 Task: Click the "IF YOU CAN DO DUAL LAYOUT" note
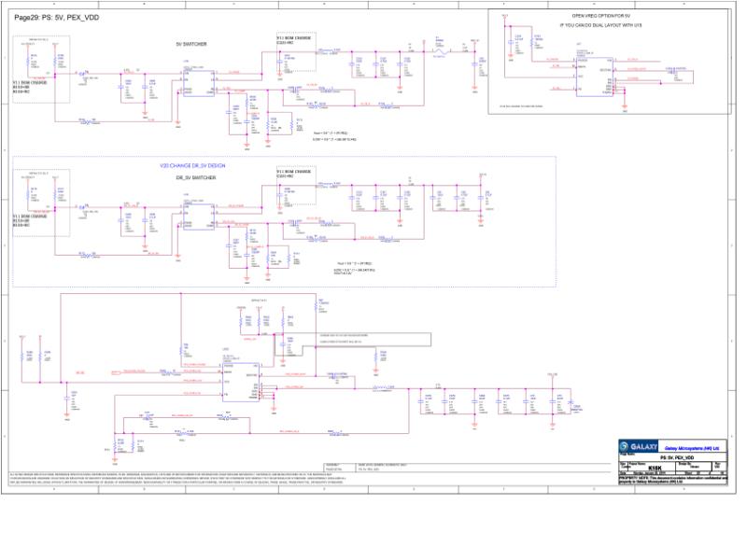tap(600, 25)
